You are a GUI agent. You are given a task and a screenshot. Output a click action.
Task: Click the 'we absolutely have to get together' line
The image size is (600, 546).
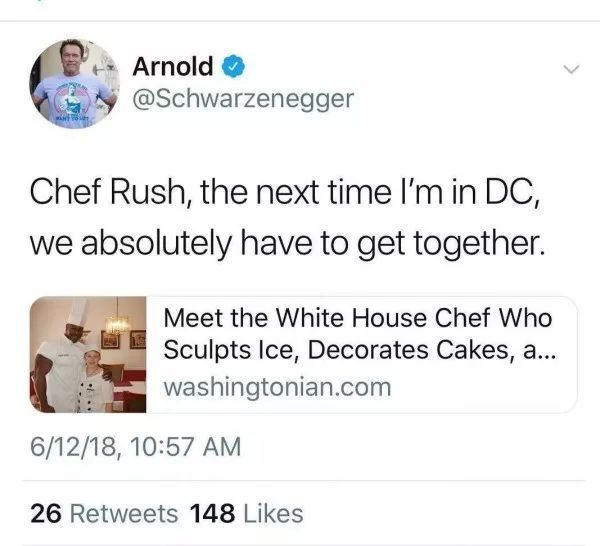(288, 243)
